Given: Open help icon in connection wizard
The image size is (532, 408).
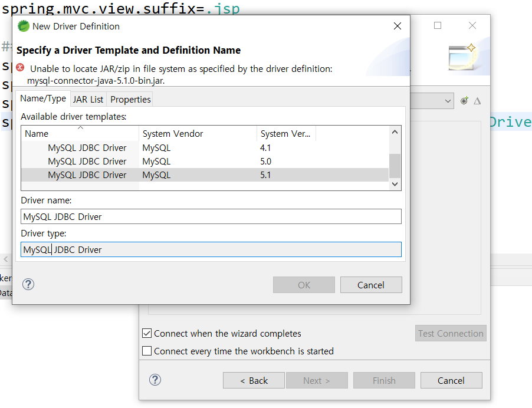Looking at the screenshot, I should pyautogui.click(x=155, y=380).
